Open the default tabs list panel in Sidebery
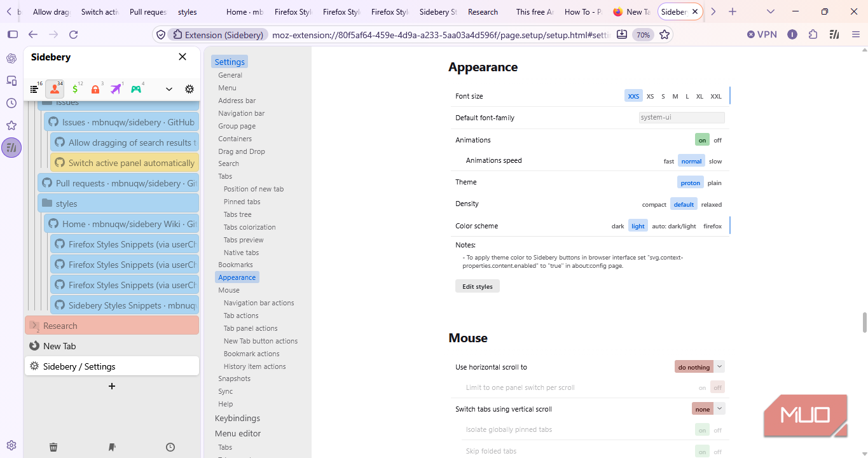Screen dimensions: 868x458 (x=35, y=90)
